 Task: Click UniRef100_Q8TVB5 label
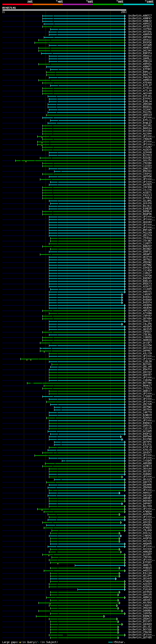click(140, 637)
